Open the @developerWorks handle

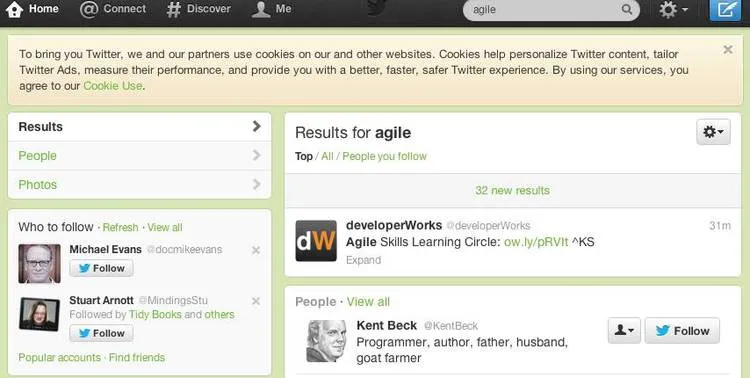488,226
